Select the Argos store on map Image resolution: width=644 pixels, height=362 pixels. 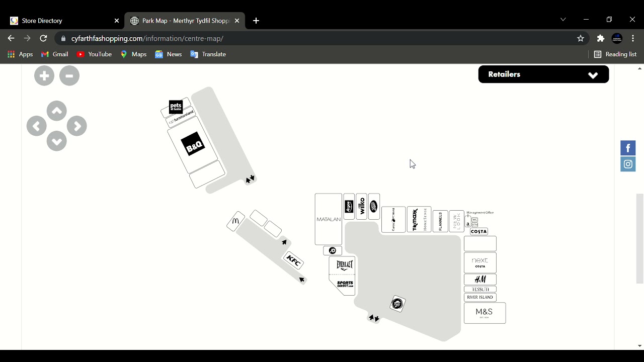[349, 207]
